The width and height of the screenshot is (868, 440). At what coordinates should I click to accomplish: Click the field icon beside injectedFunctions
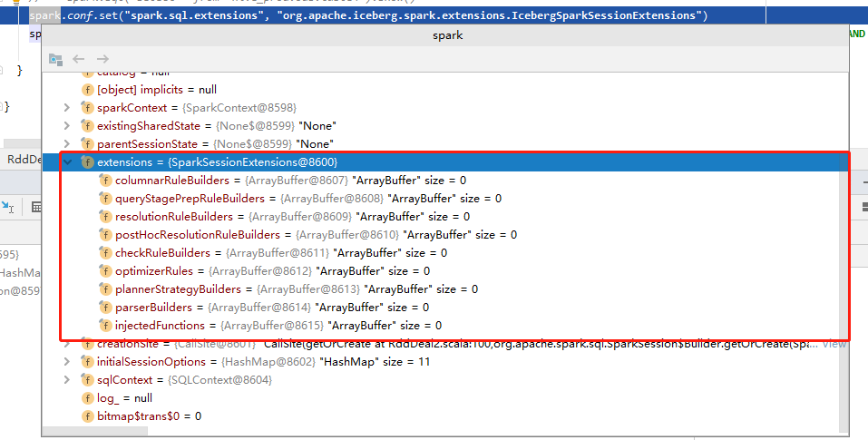point(105,326)
